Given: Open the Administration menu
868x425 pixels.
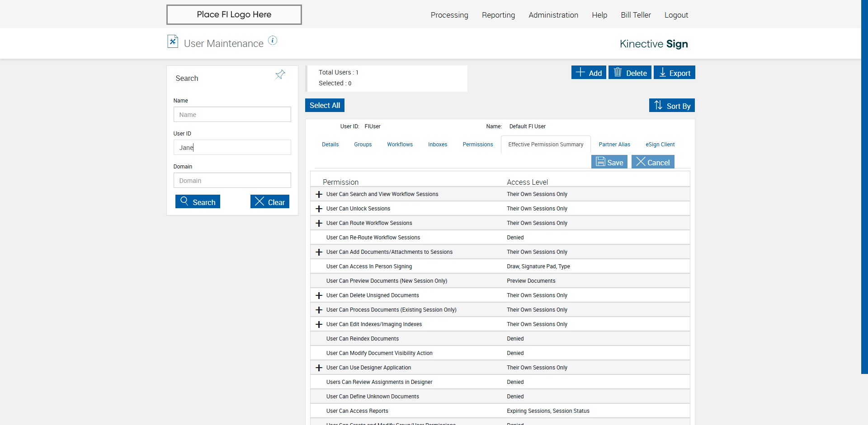Looking at the screenshot, I should coord(553,15).
